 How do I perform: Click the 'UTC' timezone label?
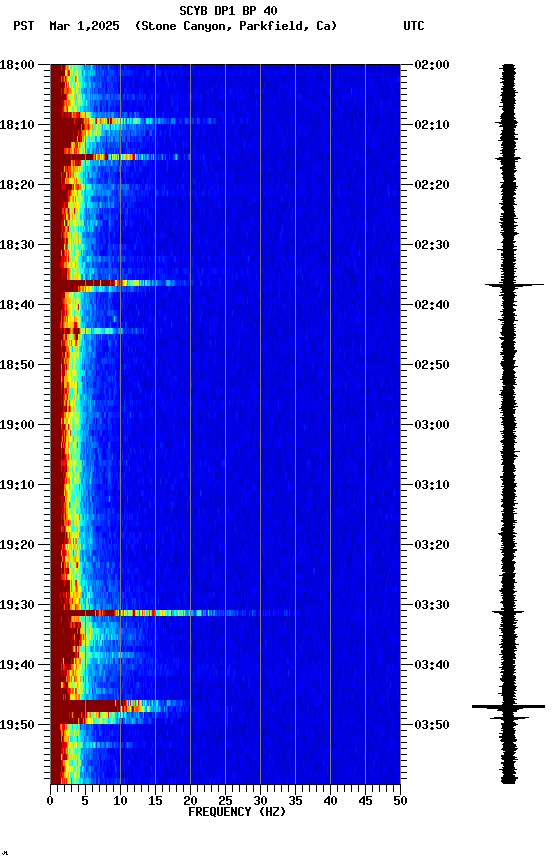414,26
